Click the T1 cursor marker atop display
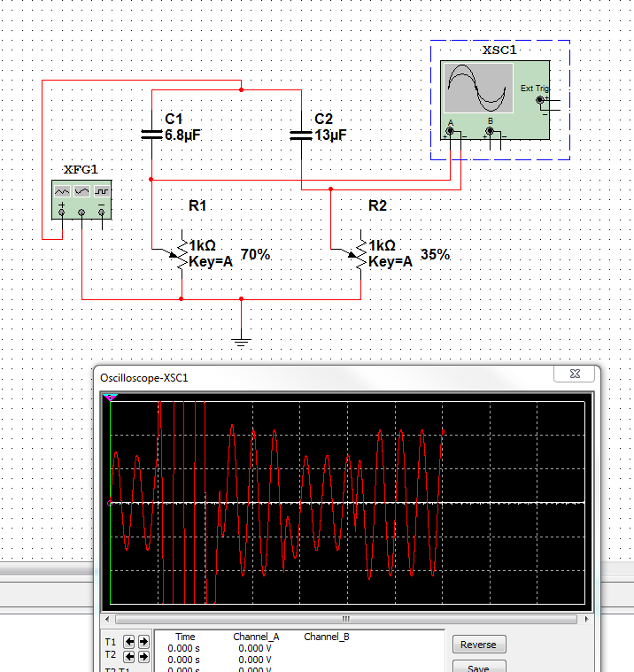This screenshot has width=634, height=672. 110,398
